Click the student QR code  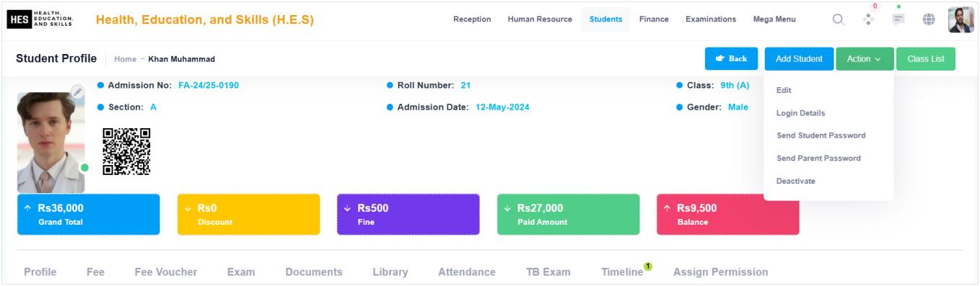126,151
